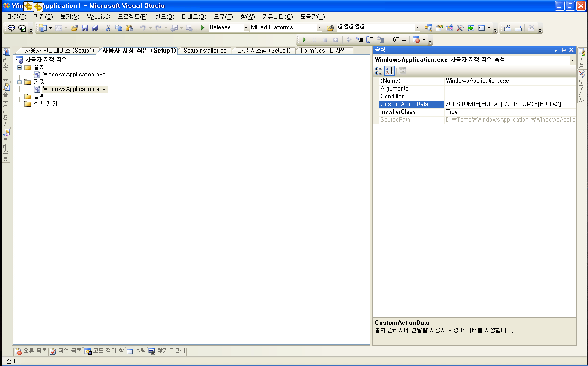588x366 pixels.
Task: Open the New Project dropdown arrow
Action: 50,28
